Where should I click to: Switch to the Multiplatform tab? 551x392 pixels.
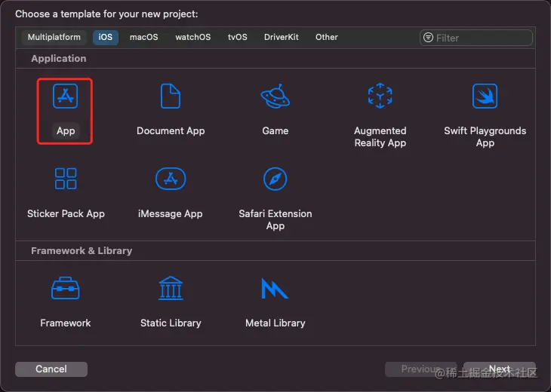click(54, 37)
